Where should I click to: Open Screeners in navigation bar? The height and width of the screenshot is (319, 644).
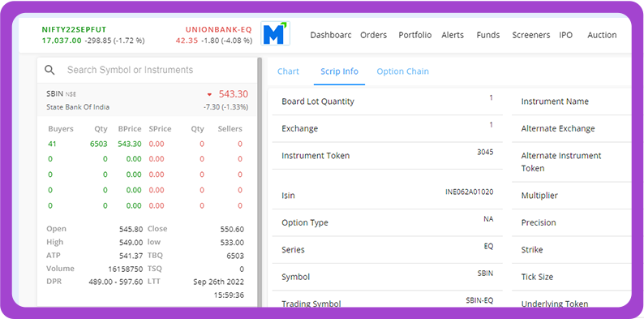[530, 35]
